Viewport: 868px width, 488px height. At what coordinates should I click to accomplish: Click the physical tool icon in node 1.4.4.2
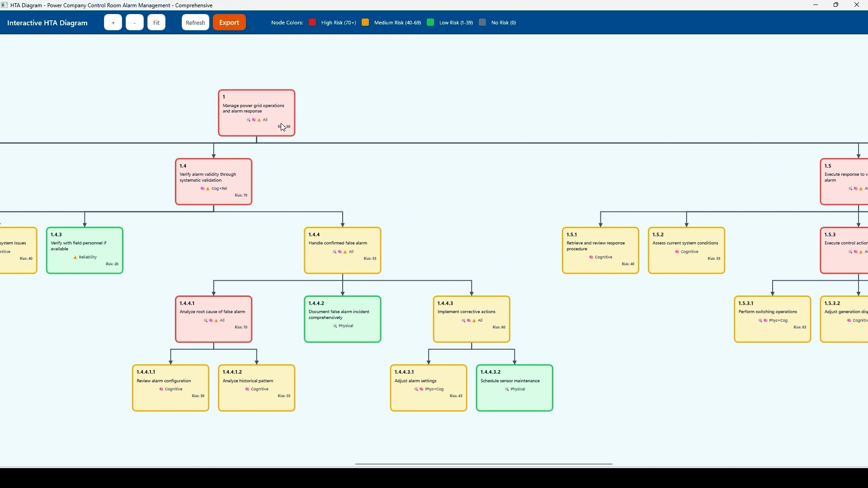coord(335,326)
